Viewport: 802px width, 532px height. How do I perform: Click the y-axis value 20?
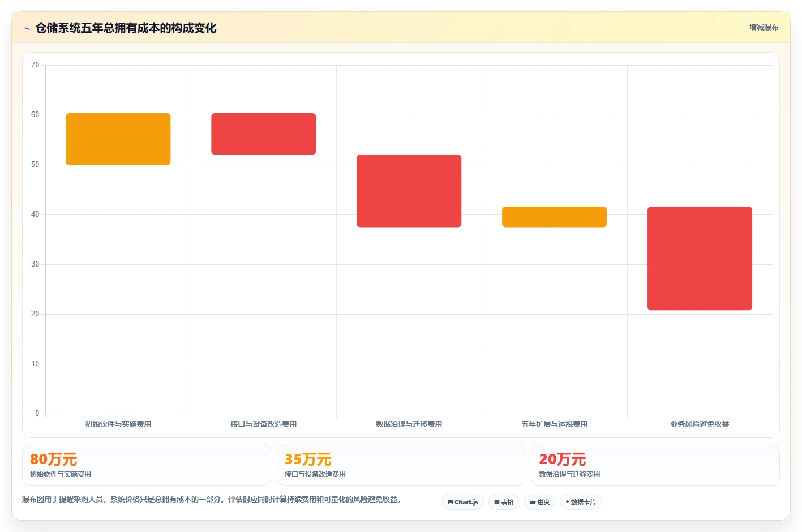click(x=35, y=314)
